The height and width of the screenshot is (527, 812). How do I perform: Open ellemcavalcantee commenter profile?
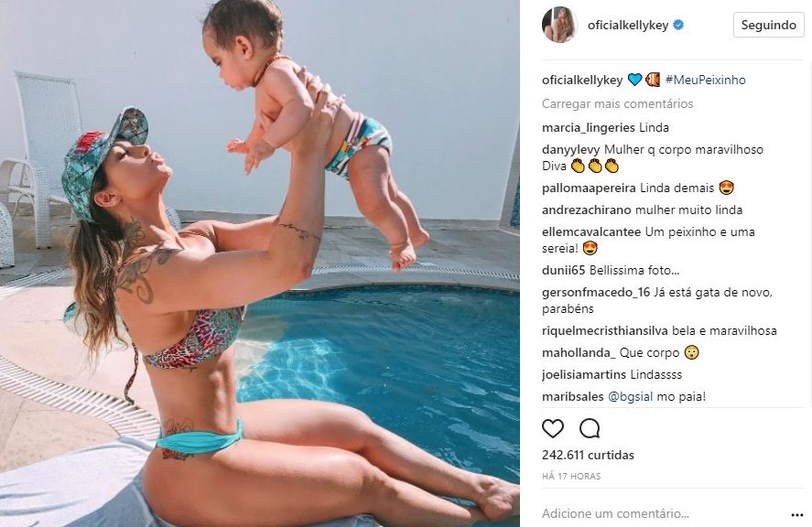591,231
